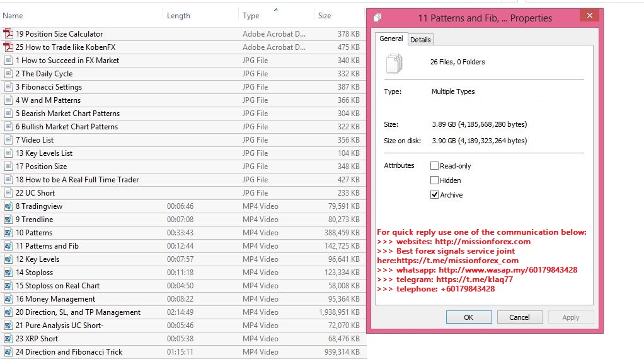Viewport: 644px width, 359px height.
Task: Click video icon of 24 Direction and Fibonacci Trick
Action: pos(8,352)
